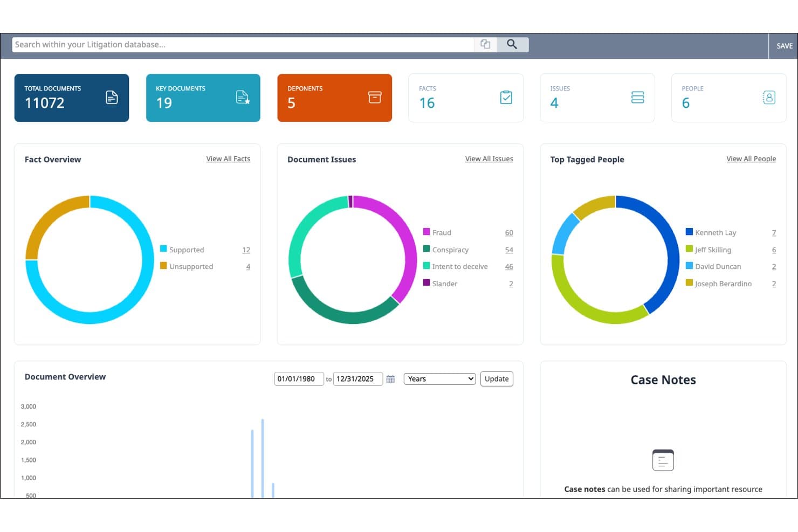798x532 pixels.
Task: Open Unsupported facts count 4
Action: (x=248, y=267)
